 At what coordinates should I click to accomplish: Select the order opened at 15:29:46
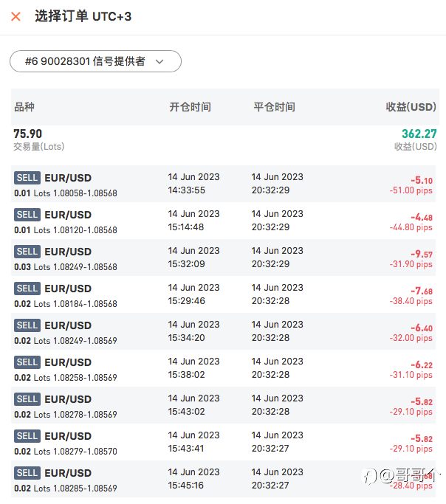coord(223,294)
